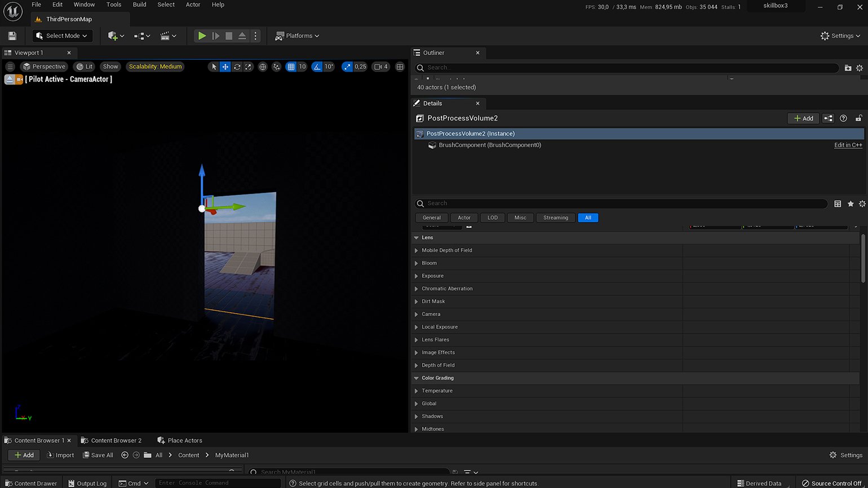Open the Outliner settings gear

[x=860, y=68]
